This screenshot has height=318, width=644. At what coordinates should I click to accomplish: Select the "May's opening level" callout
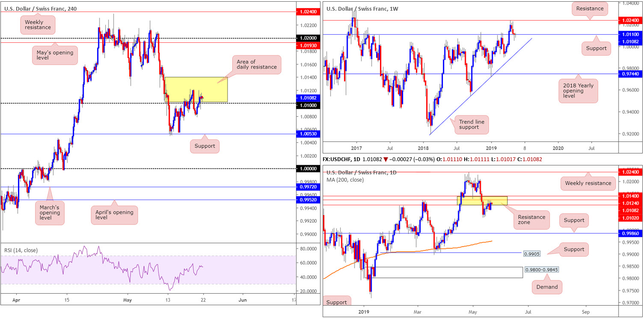(54, 56)
